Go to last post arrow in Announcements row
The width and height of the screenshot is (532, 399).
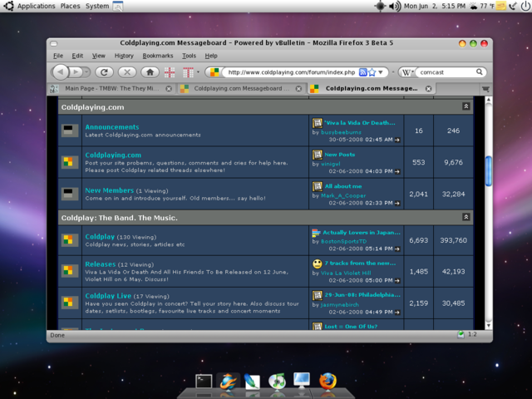click(x=397, y=140)
